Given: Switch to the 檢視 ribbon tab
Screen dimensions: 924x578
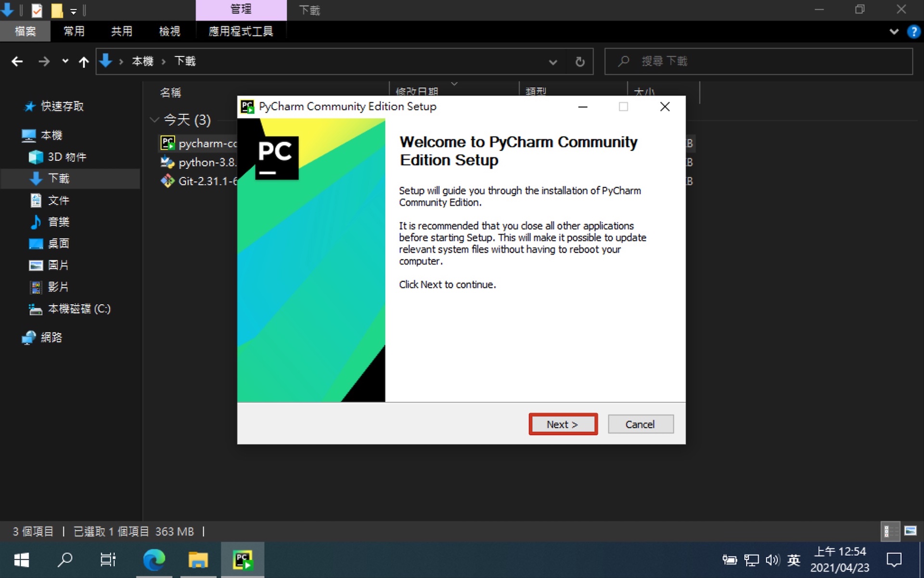Looking at the screenshot, I should (170, 31).
